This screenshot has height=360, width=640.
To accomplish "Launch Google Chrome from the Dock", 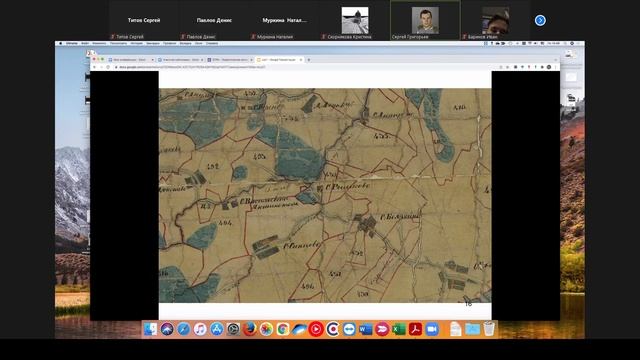I will pos(283,329).
